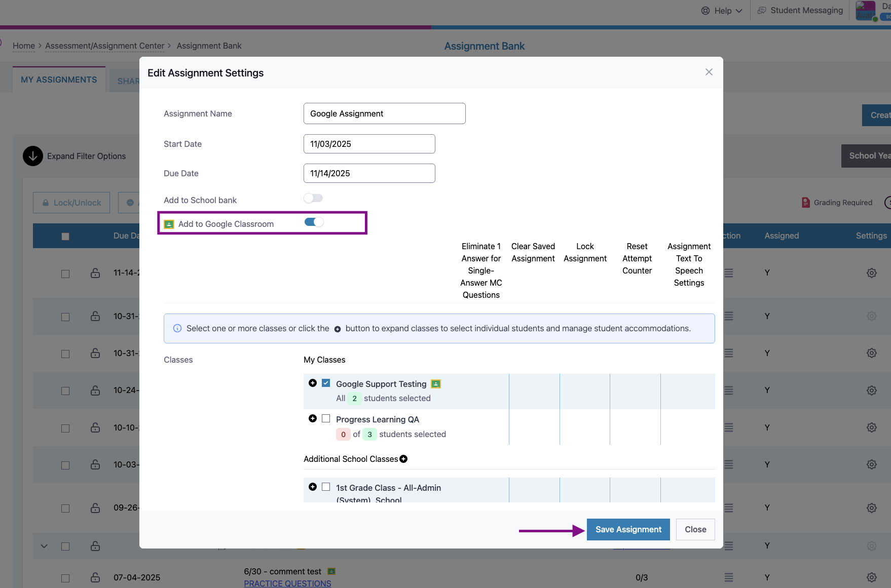
Task: Open Assessment/Assignment Center breadcrumb link
Action: [x=104, y=46]
